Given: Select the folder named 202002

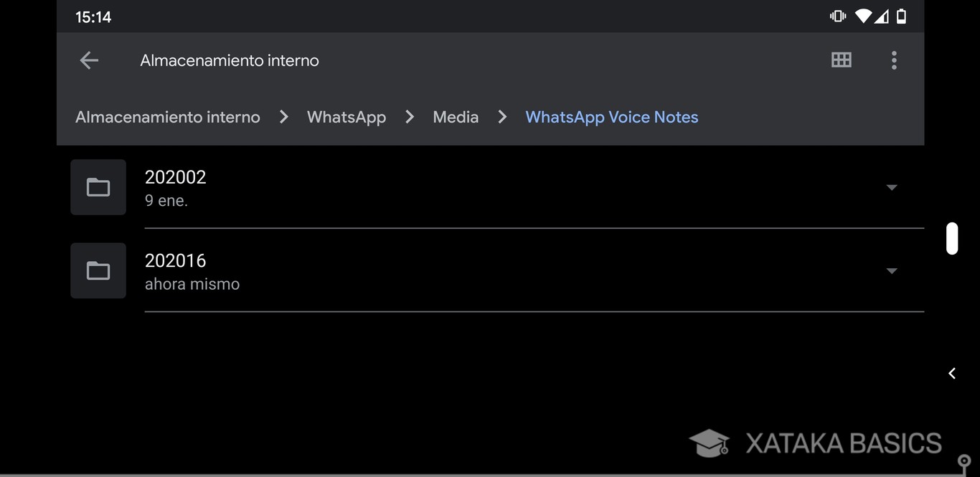Looking at the screenshot, I should [x=176, y=176].
